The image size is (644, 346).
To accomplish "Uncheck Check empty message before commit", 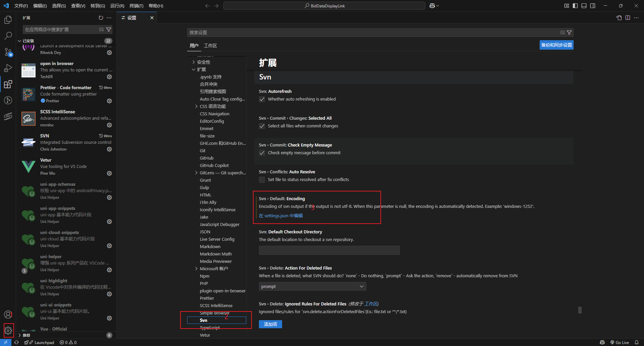I will (262, 153).
